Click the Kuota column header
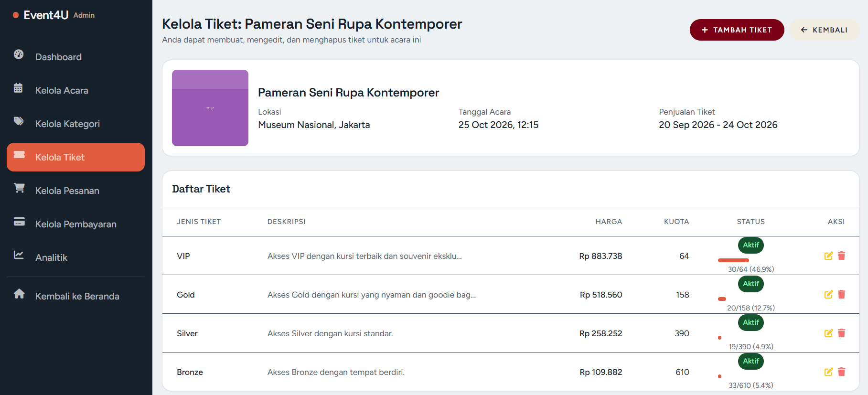 coord(676,222)
